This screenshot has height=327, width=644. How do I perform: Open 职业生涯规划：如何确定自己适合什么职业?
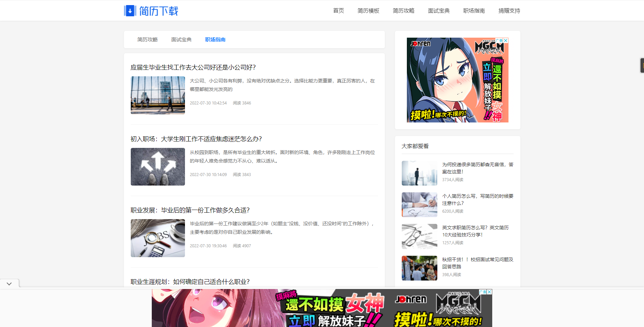coord(190,281)
